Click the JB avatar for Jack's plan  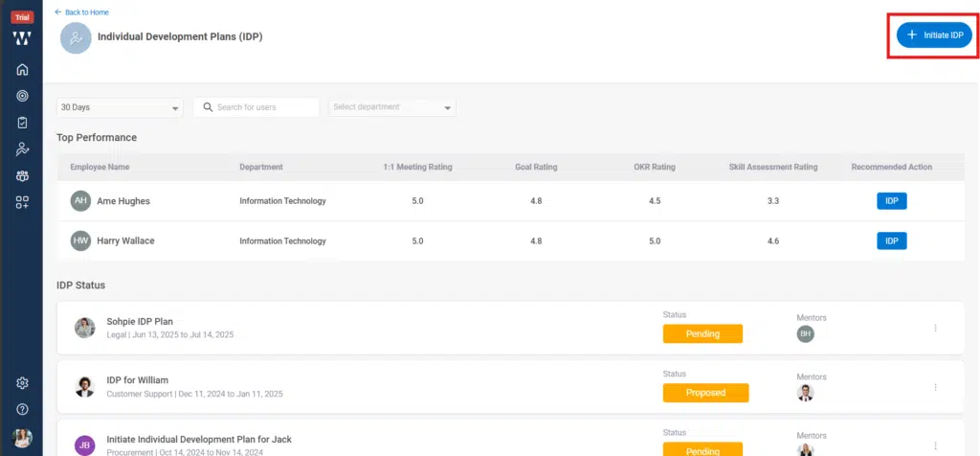coord(84,445)
